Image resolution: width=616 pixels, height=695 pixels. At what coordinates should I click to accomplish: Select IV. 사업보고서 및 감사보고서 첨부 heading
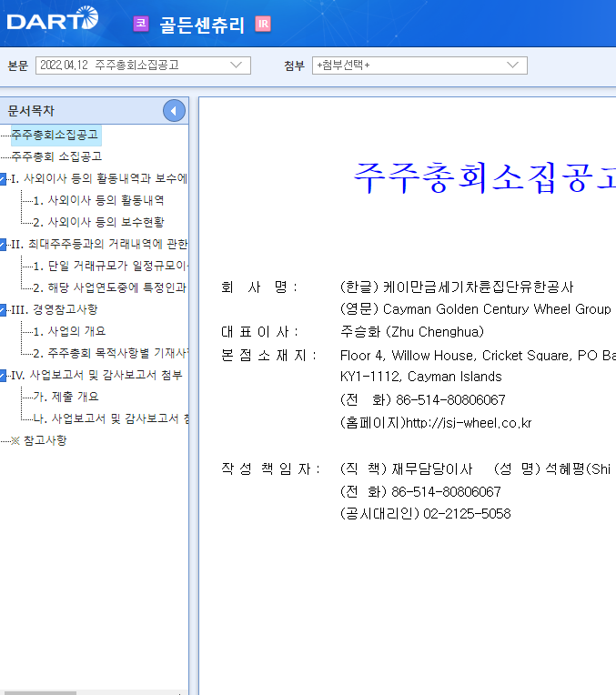click(96, 376)
